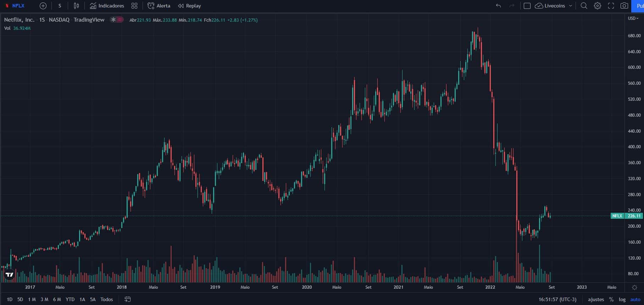Select the 6 M date range
The height and width of the screenshot is (305, 644).
pos(57,299)
